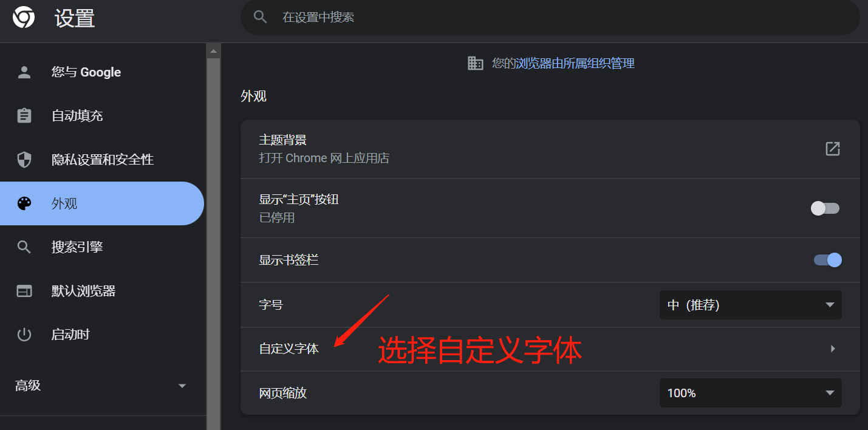Screen dimensions: 868x430
Task: Click the power icon beside 启动时
Action: pos(24,335)
